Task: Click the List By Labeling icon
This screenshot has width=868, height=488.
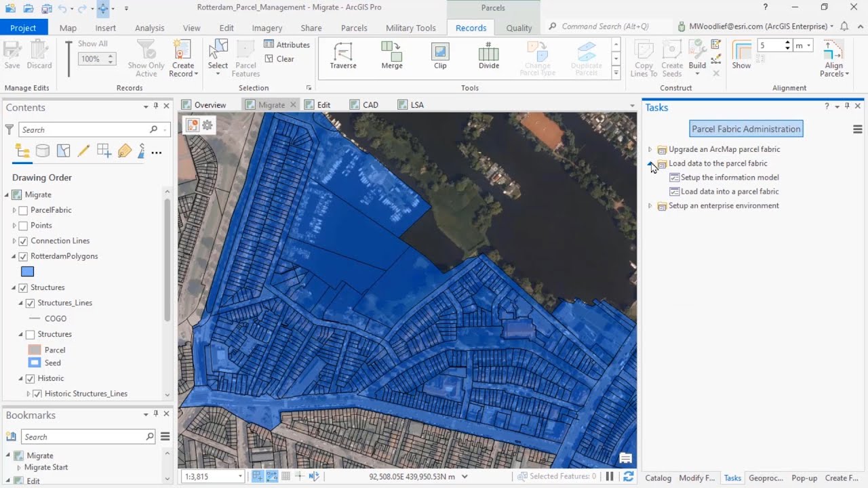Action: tap(124, 151)
